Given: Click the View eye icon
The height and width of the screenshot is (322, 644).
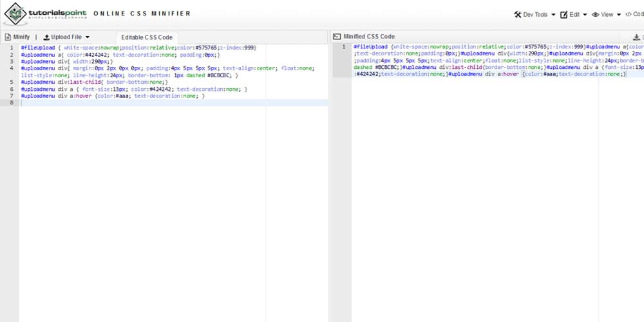Looking at the screenshot, I should point(596,14).
